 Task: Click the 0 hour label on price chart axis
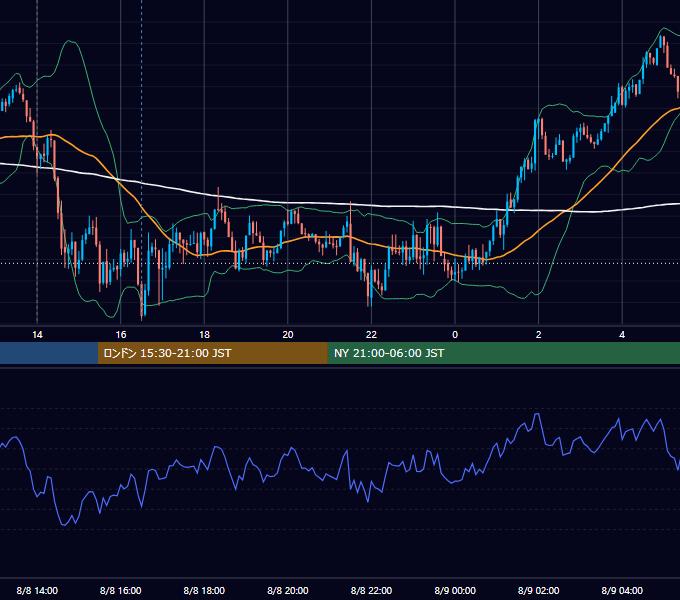(x=455, y=335)
